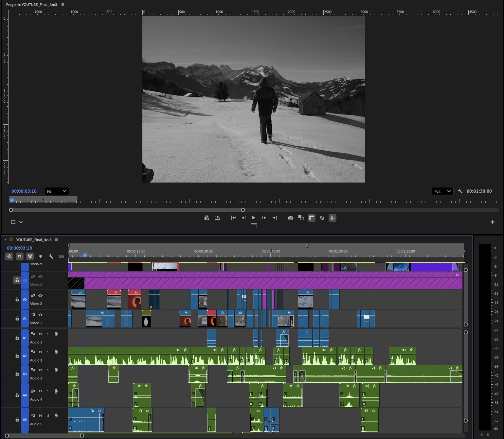The width and height of the screenshot is (504, 439).
Task: Click the timeline playhead timecode 00:00:03:18
Action: click(x=19, y=248)
